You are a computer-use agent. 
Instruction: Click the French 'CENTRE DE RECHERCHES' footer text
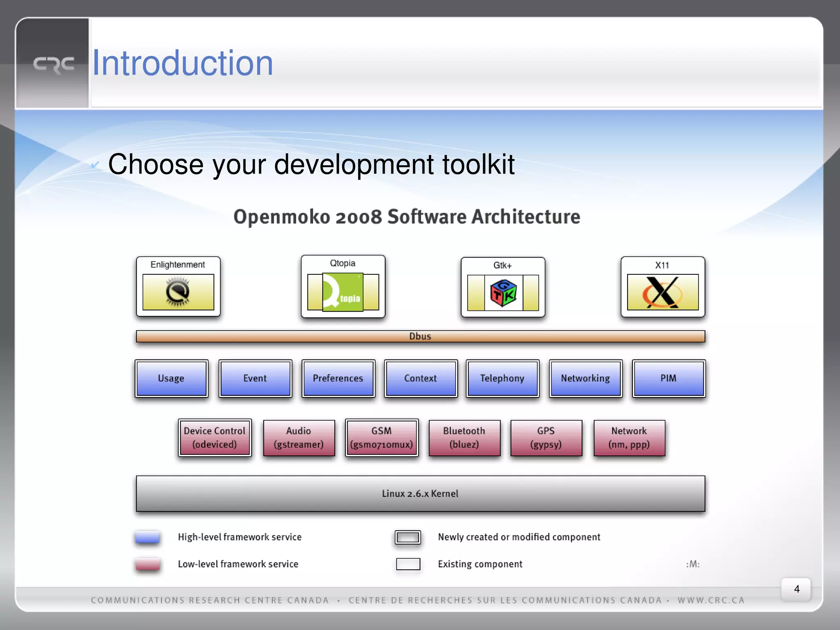tap(505, 600)
